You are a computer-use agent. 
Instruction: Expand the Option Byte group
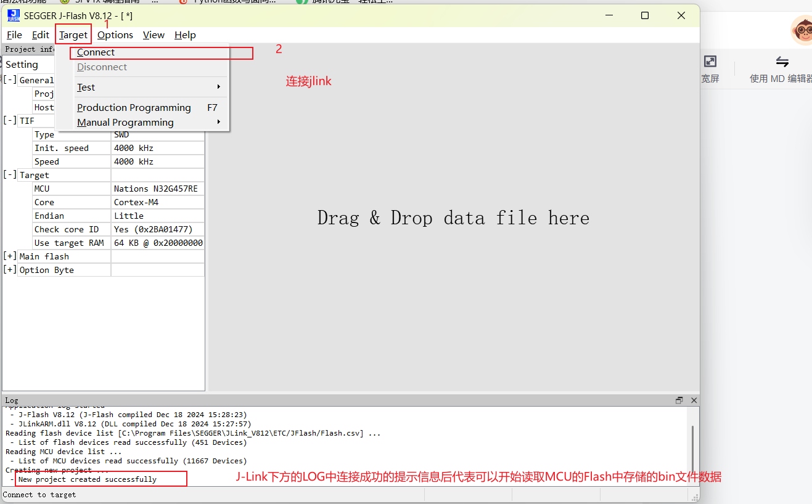pyautogui.click(x=10, y=270)
